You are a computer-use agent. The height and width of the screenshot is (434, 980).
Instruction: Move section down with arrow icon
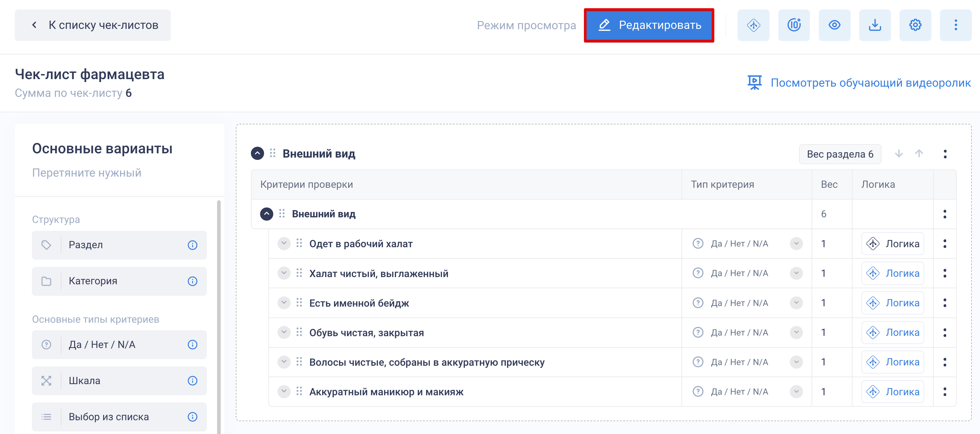click(x=899, y=154)
